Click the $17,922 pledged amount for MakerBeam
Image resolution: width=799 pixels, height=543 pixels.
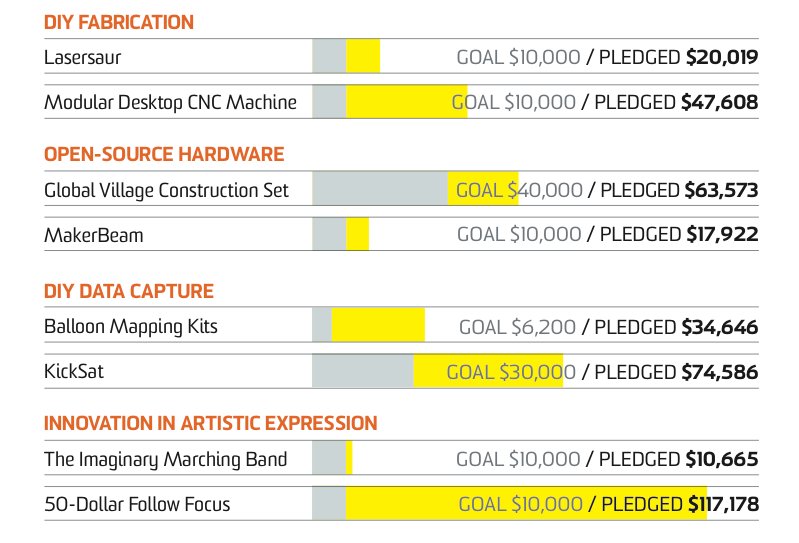tap(722, 235)
